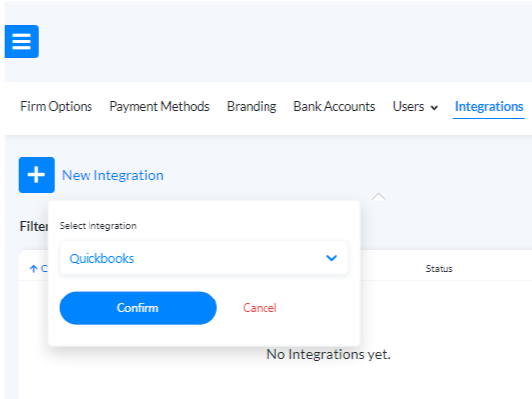This screenshot has width=532, height=399.
Task: Click the sort arrow in table header
Action: [33, 269]
